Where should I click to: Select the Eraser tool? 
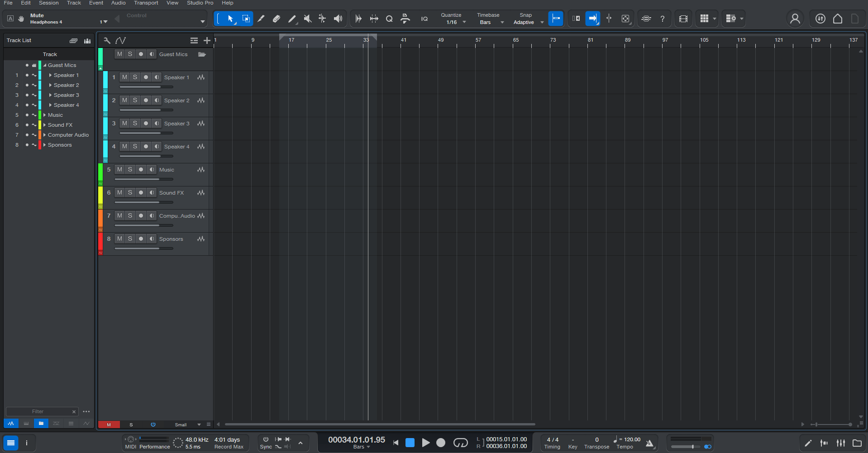(x=277, y=19)
